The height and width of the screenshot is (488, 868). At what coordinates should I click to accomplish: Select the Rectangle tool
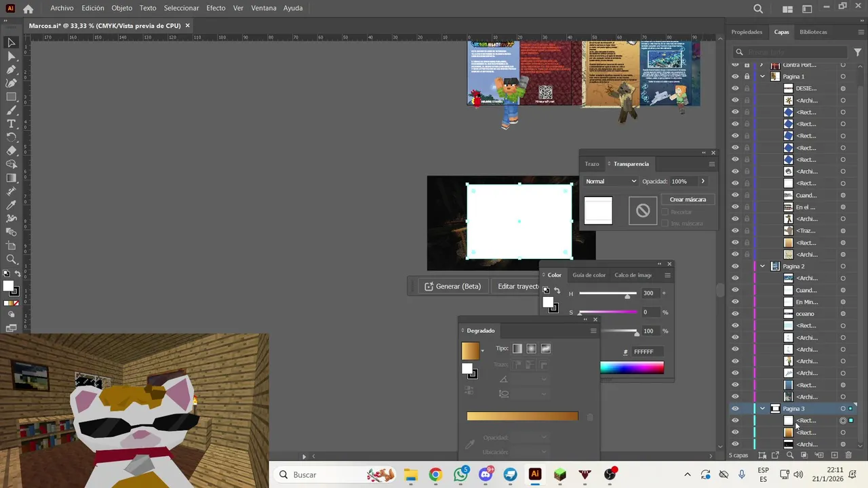click(12, 96)
